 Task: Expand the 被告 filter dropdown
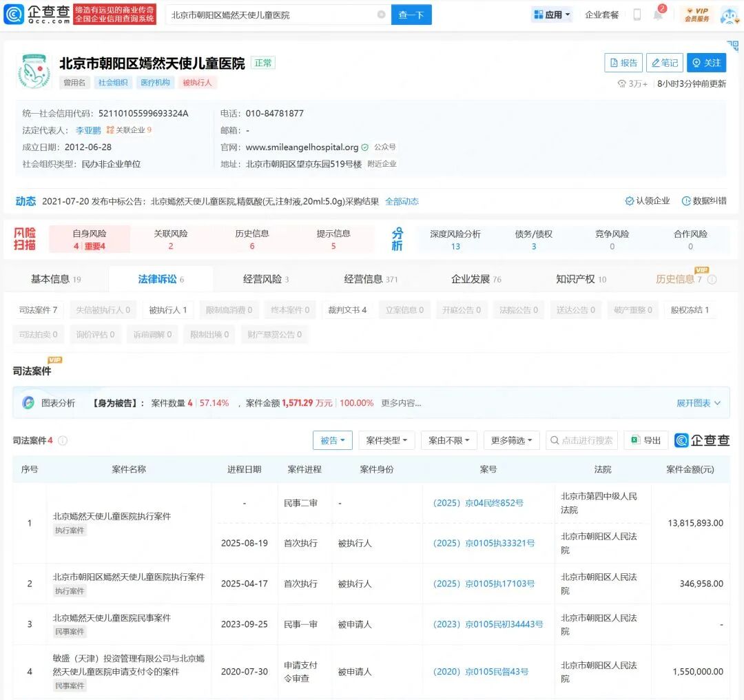pos(333,440)
